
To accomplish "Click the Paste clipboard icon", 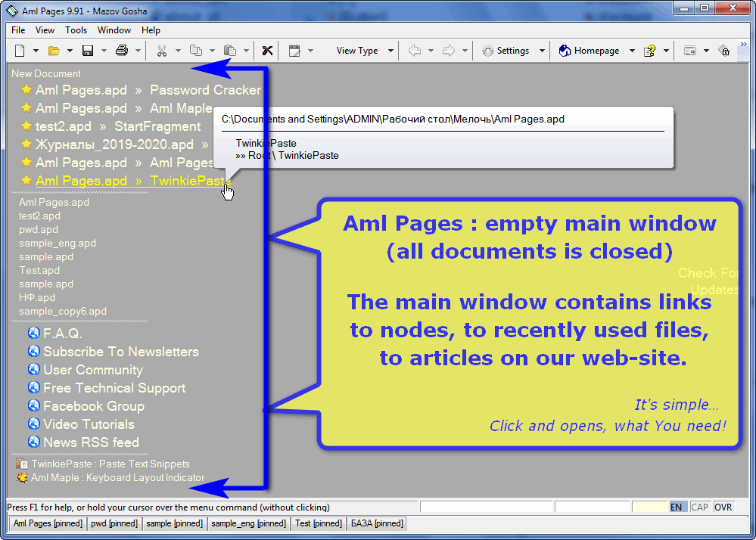I will (230, 51).
